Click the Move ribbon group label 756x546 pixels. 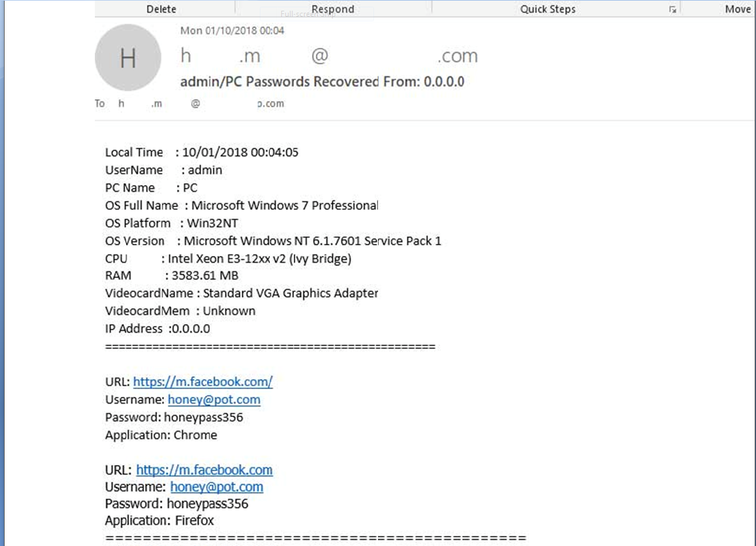click(737, 9)
